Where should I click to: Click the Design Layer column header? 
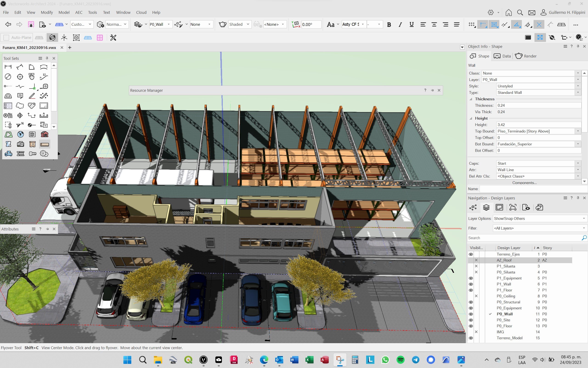point(513,248)
